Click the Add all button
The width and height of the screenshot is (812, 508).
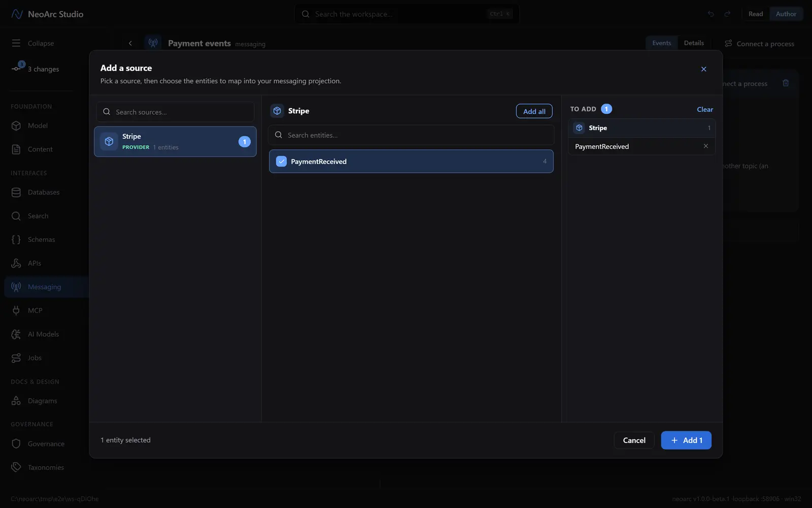pyautogui.click(x=534, y=111)
